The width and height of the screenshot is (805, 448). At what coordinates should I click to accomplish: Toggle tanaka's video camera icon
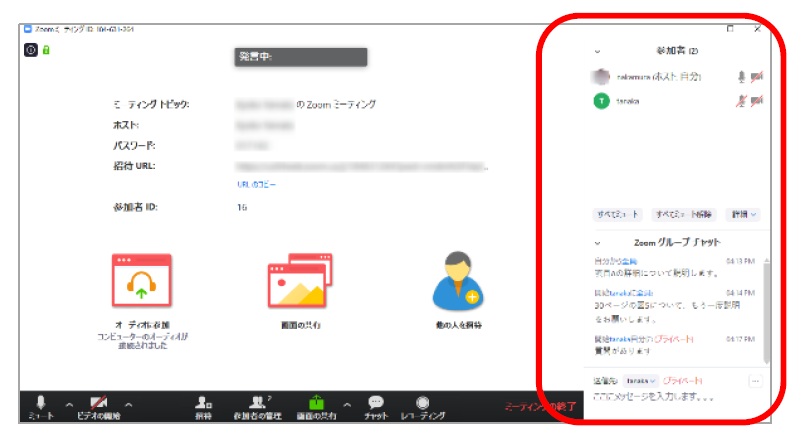[x=757, y=101]
